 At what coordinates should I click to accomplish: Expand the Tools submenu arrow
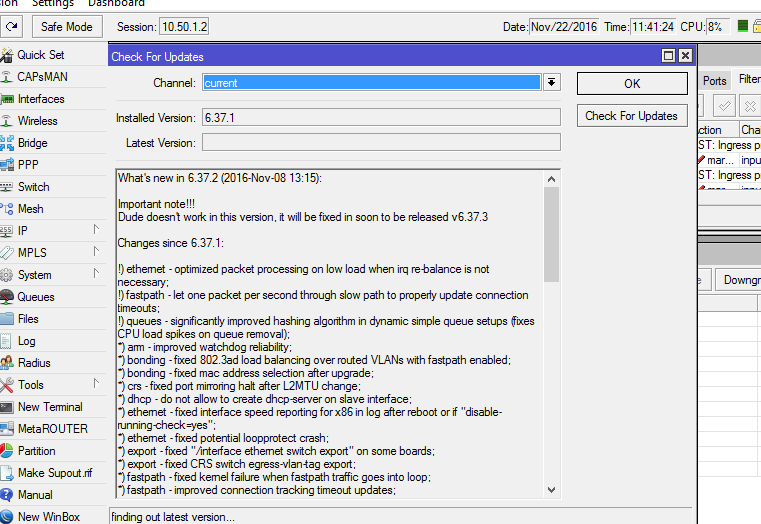click(x=96, y=383)
